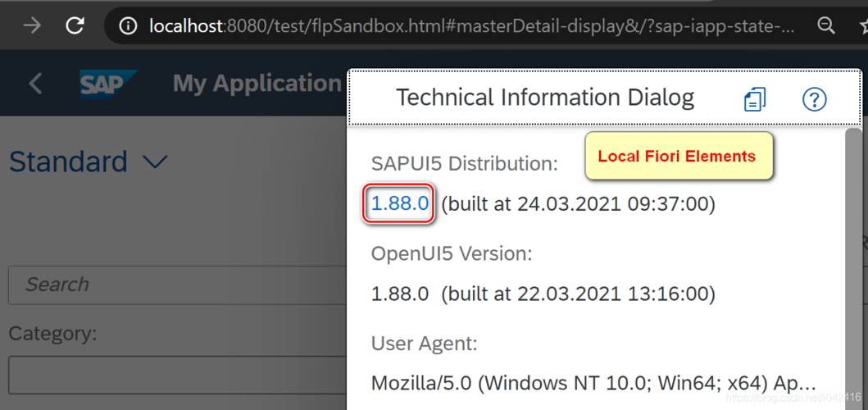The height and width of the screenshot is (410, 868).
Task: Click the zoom magnifier icon in address bar
Action: pyautogui.click(x=825, y=26)
